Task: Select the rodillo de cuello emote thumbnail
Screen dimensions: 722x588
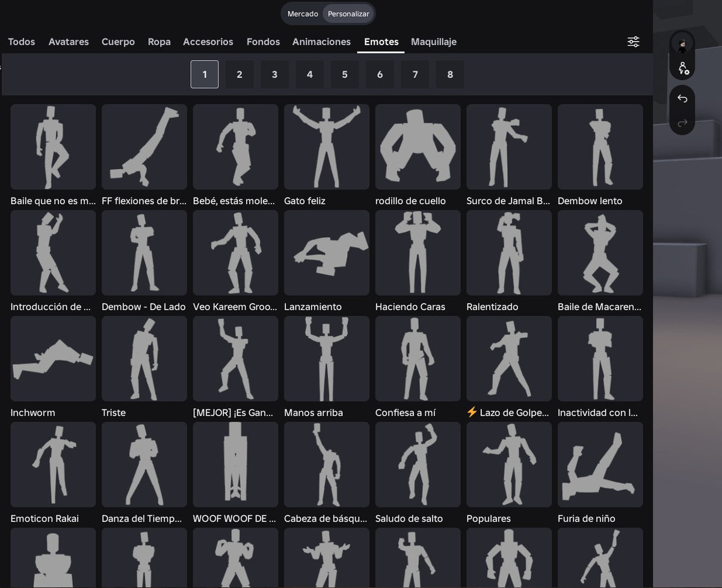Action: [418, 147]
